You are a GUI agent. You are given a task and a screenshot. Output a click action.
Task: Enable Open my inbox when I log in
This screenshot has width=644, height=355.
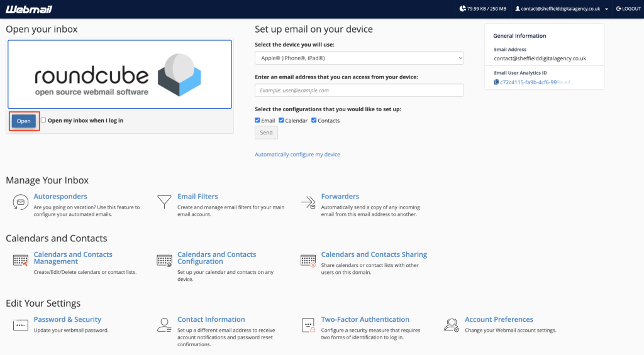(x=43, y=120)
